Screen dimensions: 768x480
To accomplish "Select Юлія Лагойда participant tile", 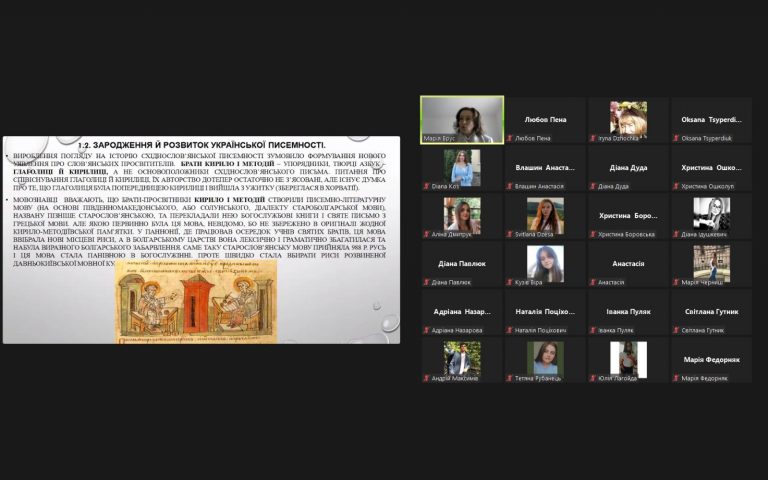I will tap(628, 360).
